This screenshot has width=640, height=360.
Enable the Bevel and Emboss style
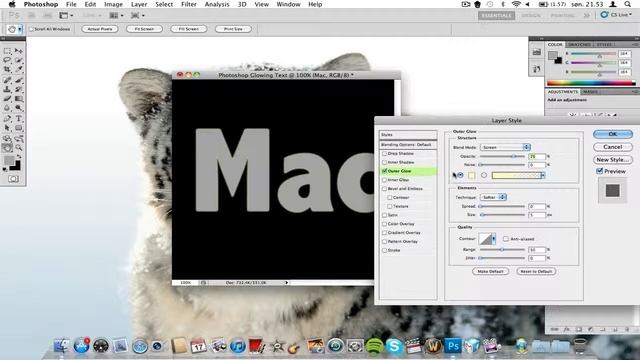pyautogui.click(x=384, y=189)
